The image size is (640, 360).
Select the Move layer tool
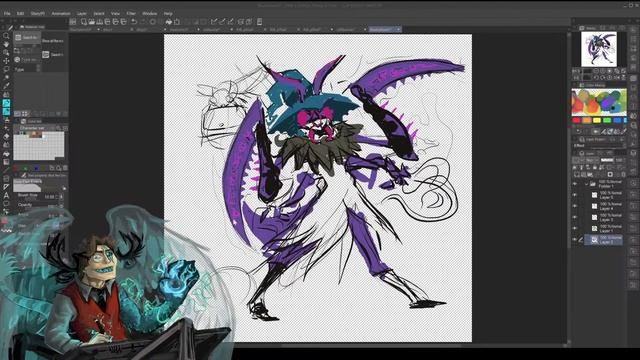tap(6, 61)
